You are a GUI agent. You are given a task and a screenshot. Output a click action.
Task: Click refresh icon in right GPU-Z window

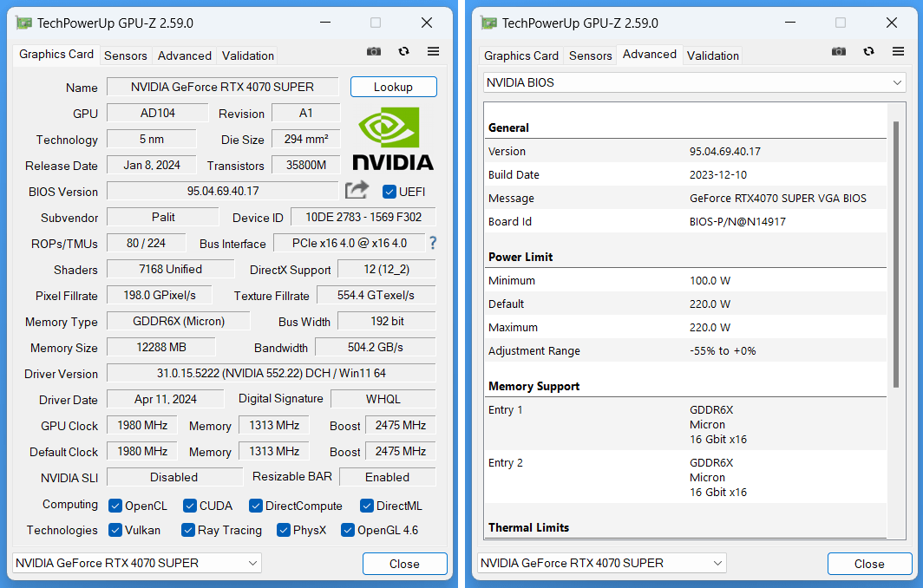(869, 51)
